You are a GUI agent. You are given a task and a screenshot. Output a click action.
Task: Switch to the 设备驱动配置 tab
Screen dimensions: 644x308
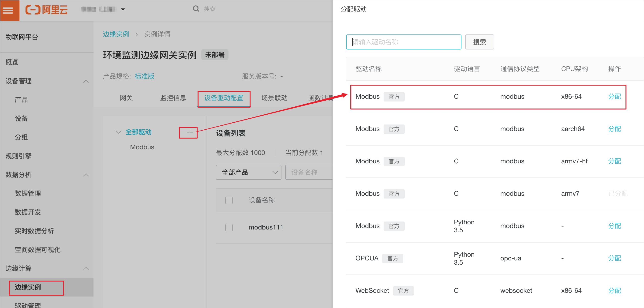click(x=224, y=98)
